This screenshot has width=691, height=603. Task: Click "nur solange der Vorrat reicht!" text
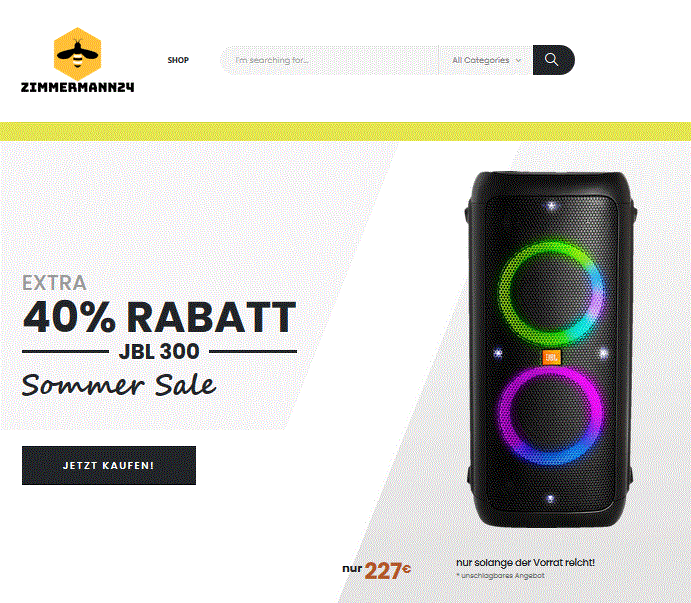[525, 562]
